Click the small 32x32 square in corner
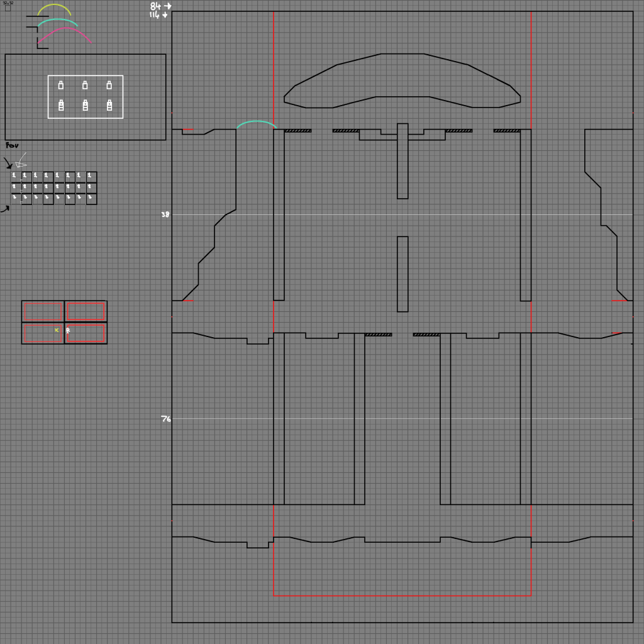The image size is (644, 644). pyautogui.click(x=8, y=8)
